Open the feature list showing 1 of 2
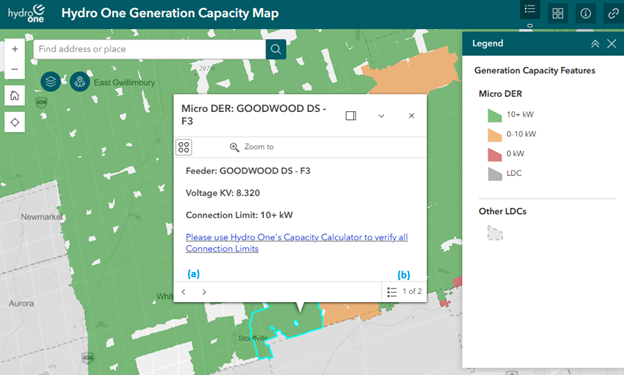This screenshot has height=375, width=624. [x=404, y=292]
